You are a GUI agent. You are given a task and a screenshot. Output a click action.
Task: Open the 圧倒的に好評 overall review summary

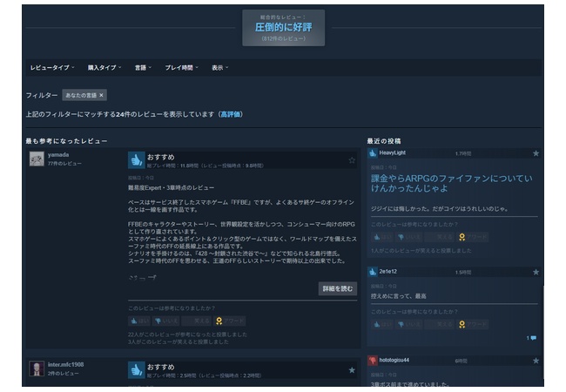pos(283,27)
